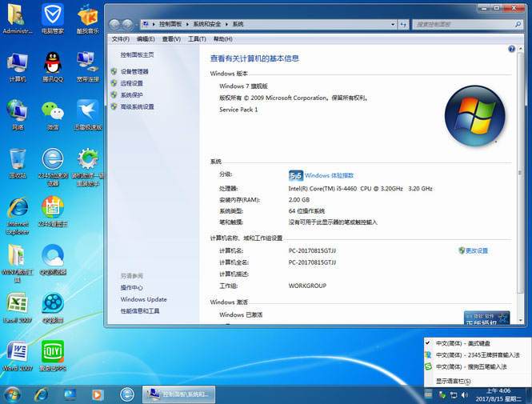Open the QQ浏览器 desktop icon
This screenshot has height=404, width=532.
53,260
